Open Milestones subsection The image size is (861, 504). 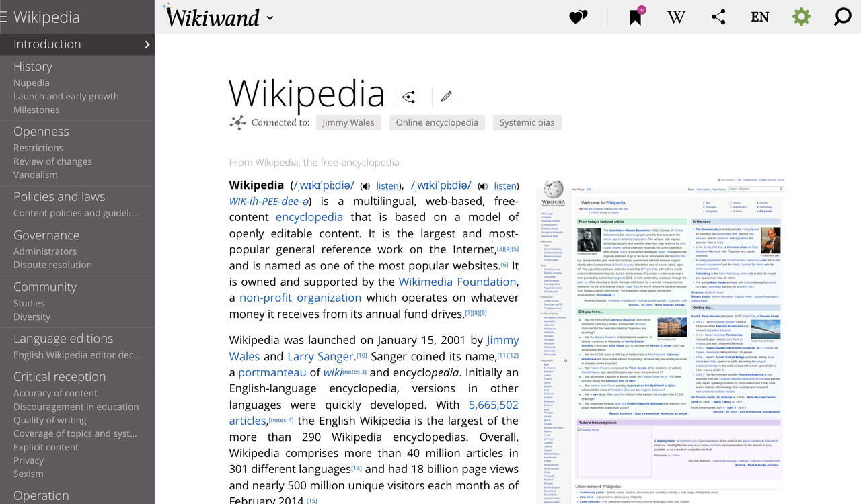tap(36, 110)
